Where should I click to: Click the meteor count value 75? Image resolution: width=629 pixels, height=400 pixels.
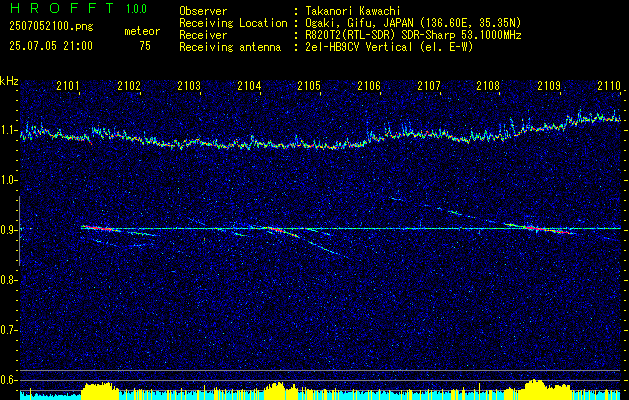[x=145, y=46]
